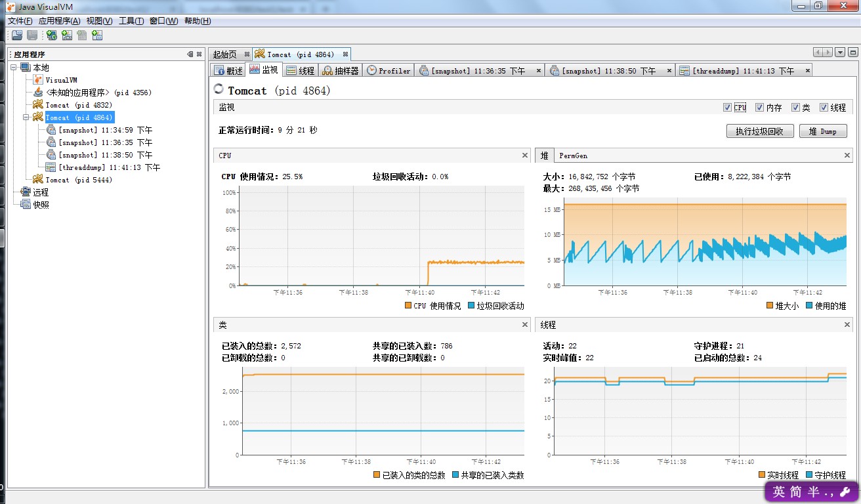Click the computer icon beside 本地
This screenshot has width=861, height=504.
[26, 68]
